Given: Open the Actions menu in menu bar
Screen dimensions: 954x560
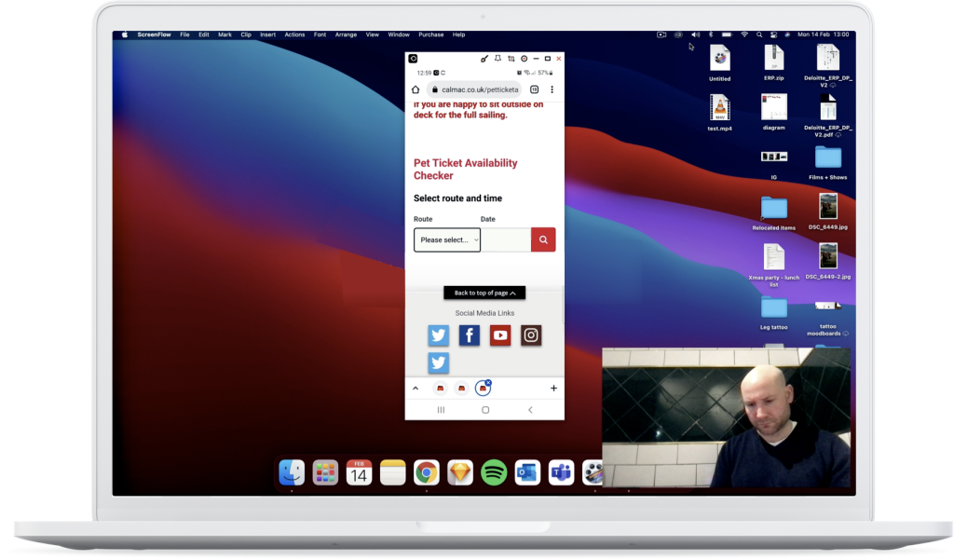Looking at the screenshot, I should [x=294, y=34].
